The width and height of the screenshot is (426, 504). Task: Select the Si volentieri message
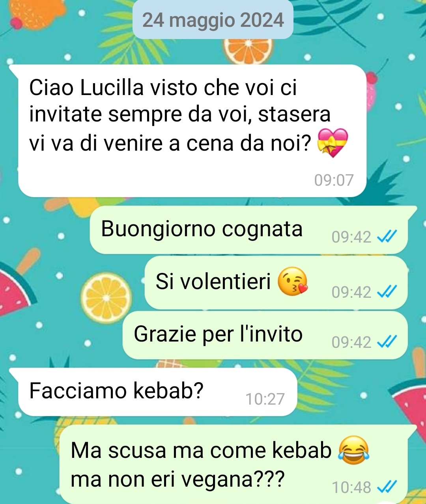[x=276, y=283]
